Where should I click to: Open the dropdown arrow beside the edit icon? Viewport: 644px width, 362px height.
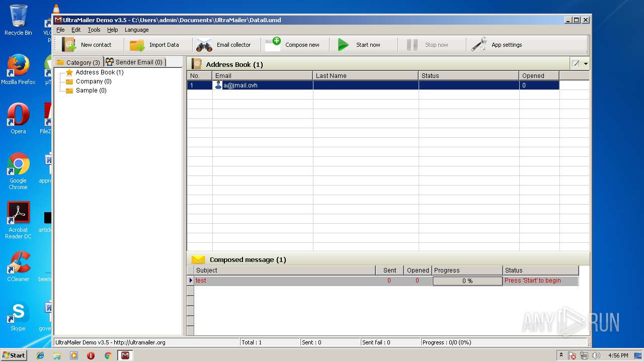(x=586, y=64)
